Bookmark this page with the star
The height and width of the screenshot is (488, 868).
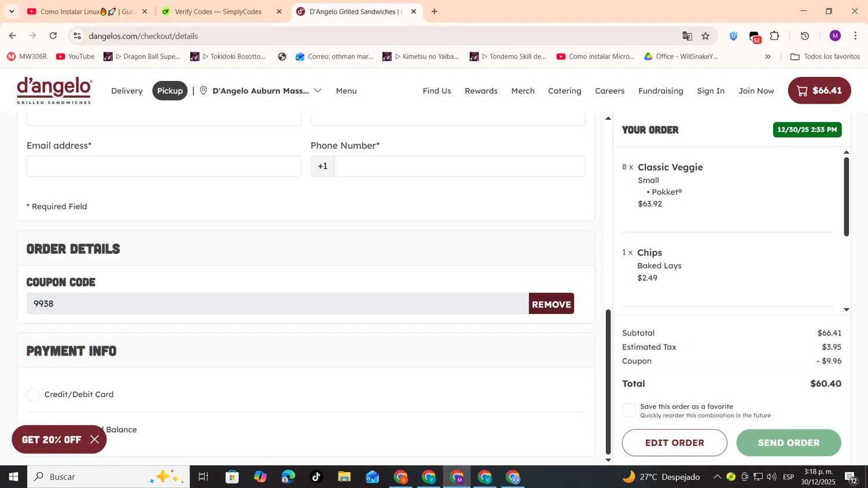pos(705,36)
